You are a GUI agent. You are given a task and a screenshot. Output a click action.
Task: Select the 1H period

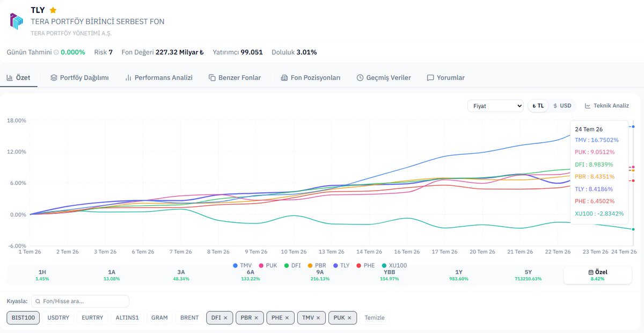(42, 275)
